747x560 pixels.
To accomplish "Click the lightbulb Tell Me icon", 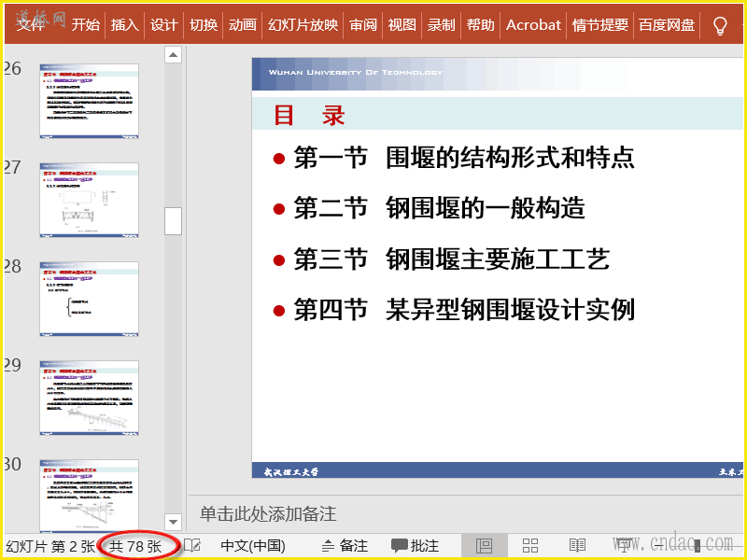I will pyautogui.click(x=720, y=26).
